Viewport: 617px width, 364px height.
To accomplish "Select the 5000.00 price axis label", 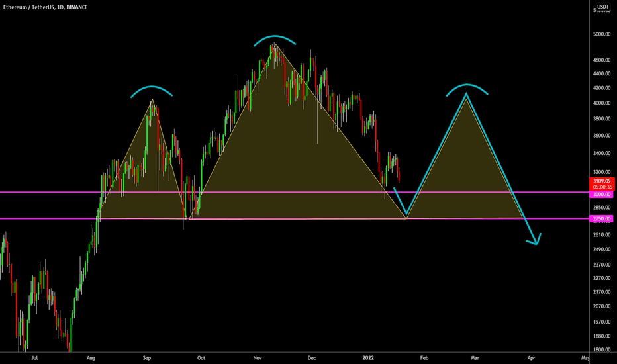I will (602, 34).
